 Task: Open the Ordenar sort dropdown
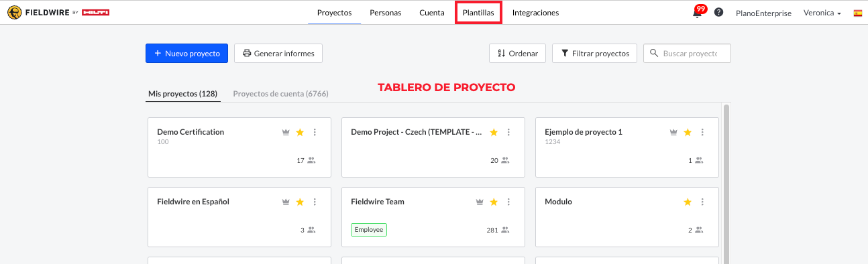(x=518, y=54)
